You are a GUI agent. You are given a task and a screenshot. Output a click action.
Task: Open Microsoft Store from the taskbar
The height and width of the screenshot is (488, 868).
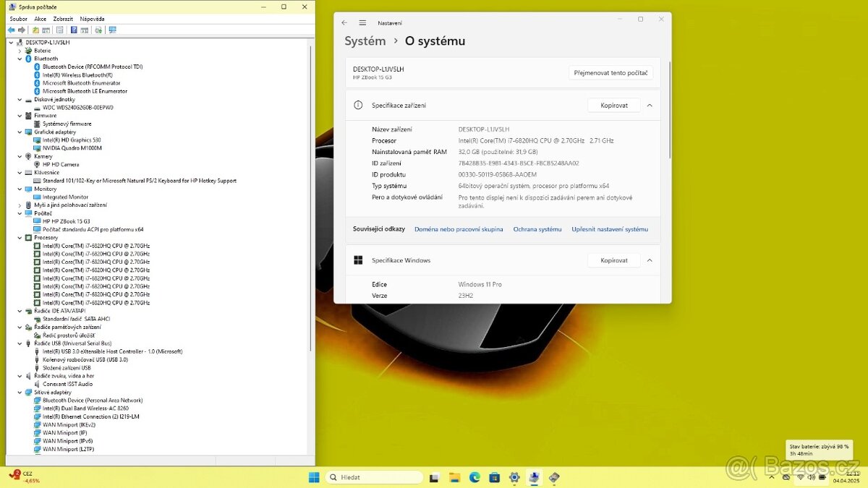click(494, 477)
